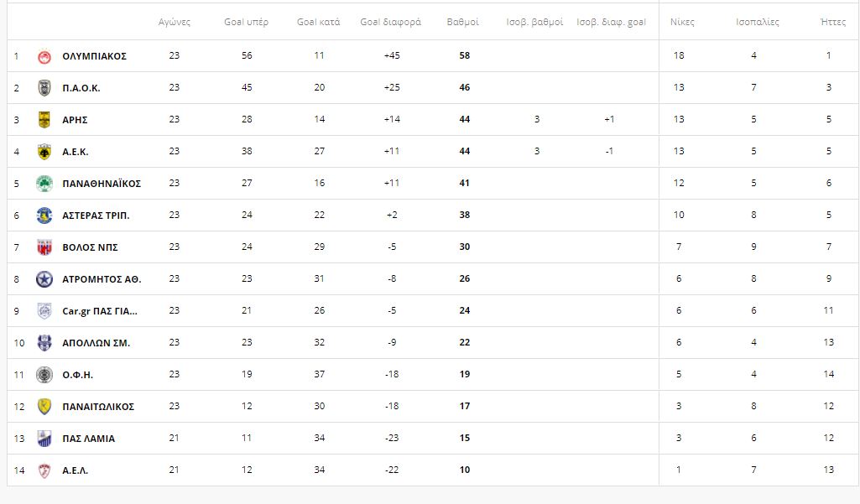
Task: Open the ΑΠΟΛΛΩΝ ΣΜ. team link
Action: (96, 343)
